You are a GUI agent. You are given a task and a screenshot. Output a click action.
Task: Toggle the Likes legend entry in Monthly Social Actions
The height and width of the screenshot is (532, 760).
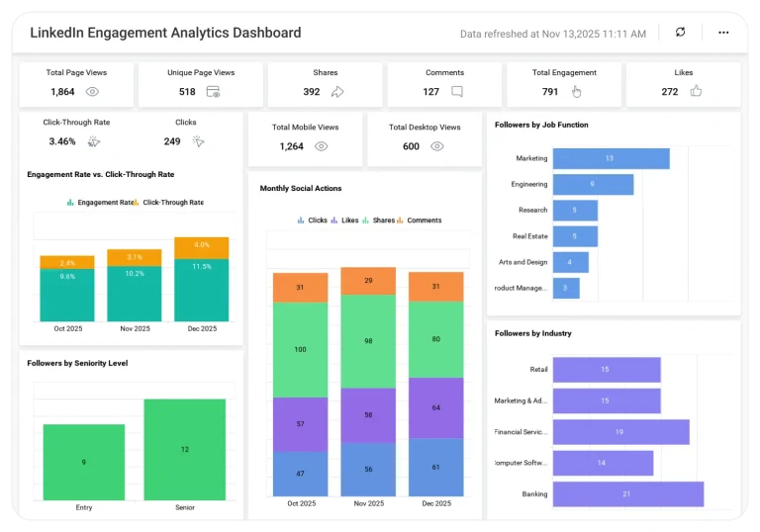[x=344, y=220]
